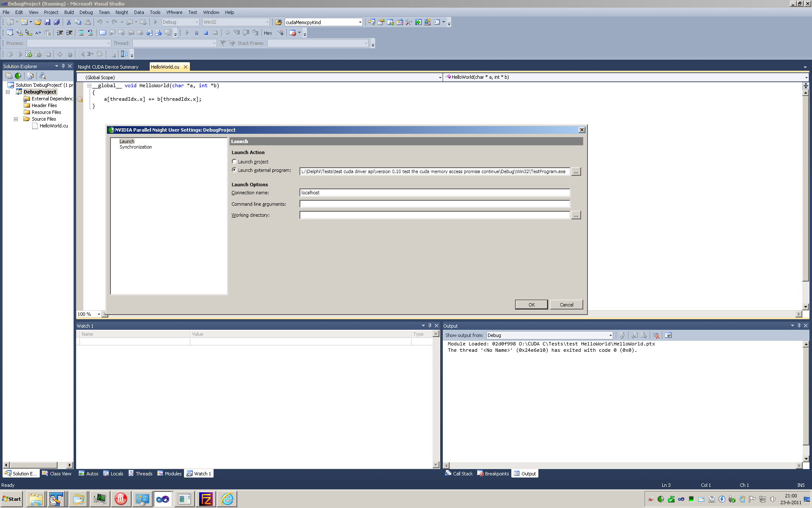Open Internet Explorer from the taskbar
The image size is (812, 508).
point(227,499)
